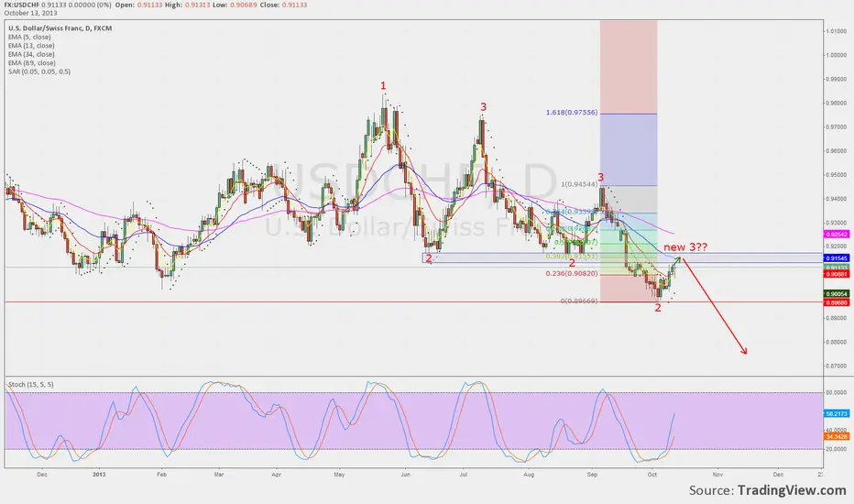Click the blue 58.2173 stochastic value tag

836,414
